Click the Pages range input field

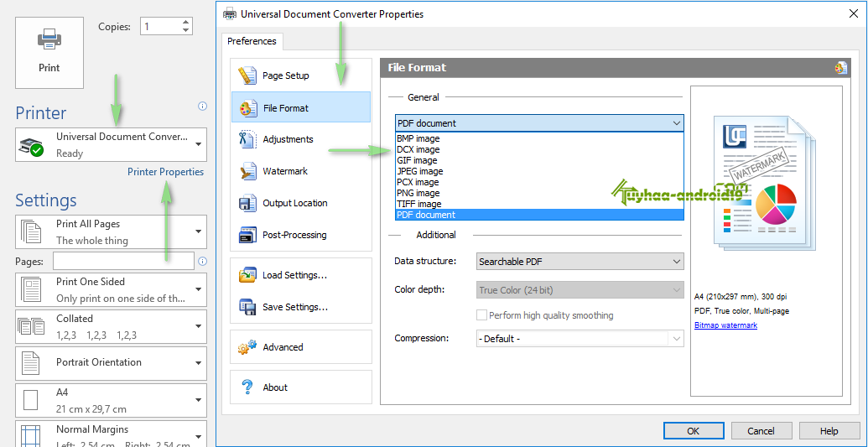[123, 261]
